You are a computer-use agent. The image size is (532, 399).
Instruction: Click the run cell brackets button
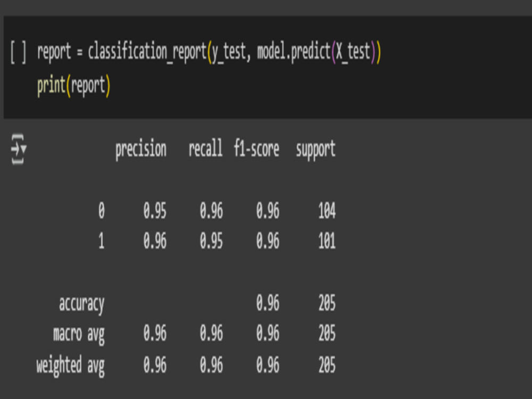(x=18, y=52)
